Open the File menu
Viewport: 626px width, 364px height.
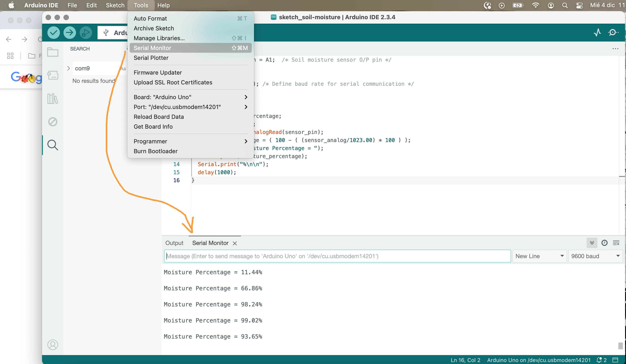72,5
